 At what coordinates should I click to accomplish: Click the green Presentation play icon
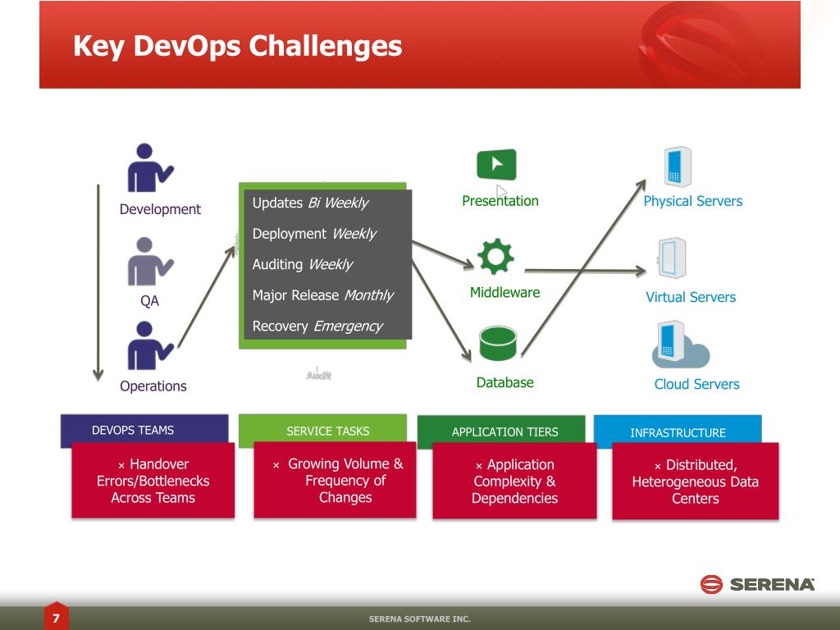pos(496,164)
